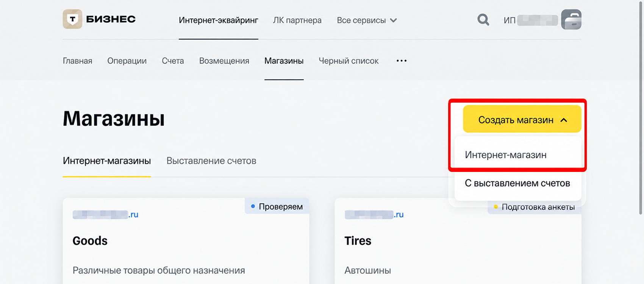Switch to the Операции tab

click(127, 61)
